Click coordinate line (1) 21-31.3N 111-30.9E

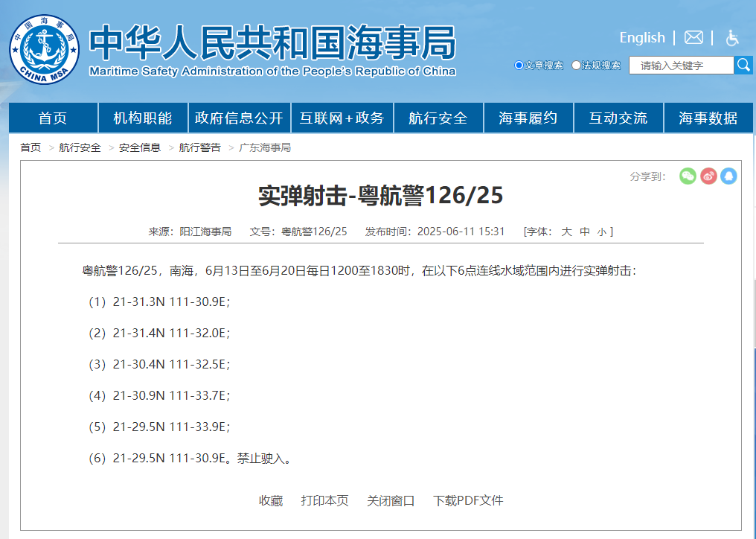[158, 302]
